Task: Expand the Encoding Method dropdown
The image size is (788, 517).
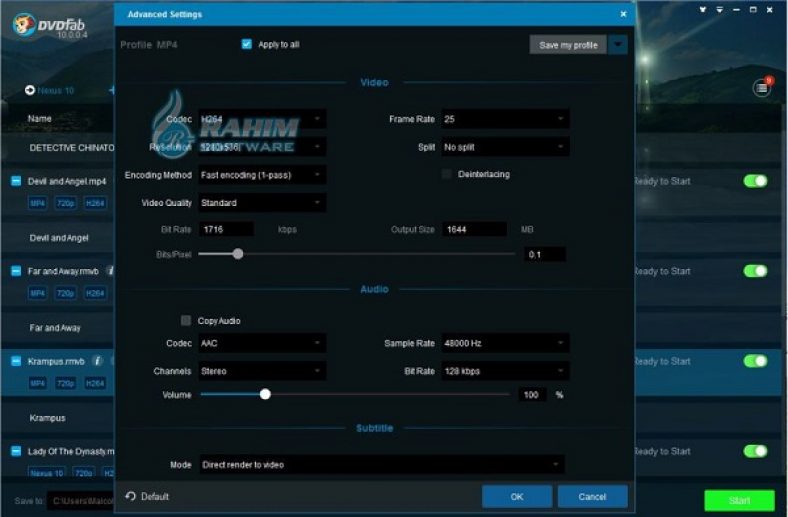Action: tap(262, 175)
